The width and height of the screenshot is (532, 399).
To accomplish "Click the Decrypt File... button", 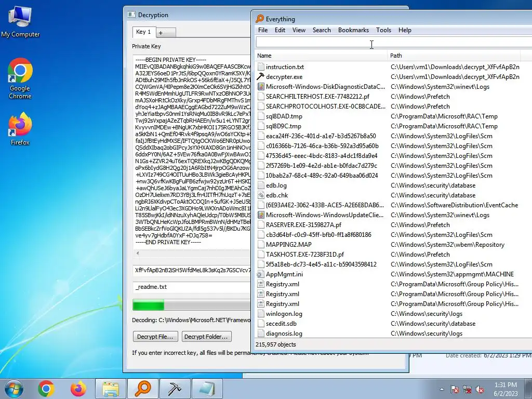I will 155,337.
